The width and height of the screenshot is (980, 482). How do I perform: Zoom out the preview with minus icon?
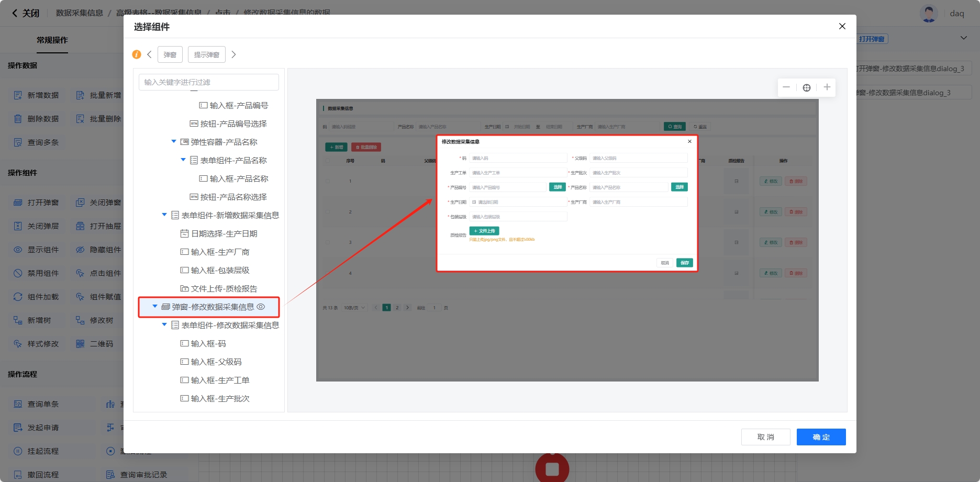(786, 87)
